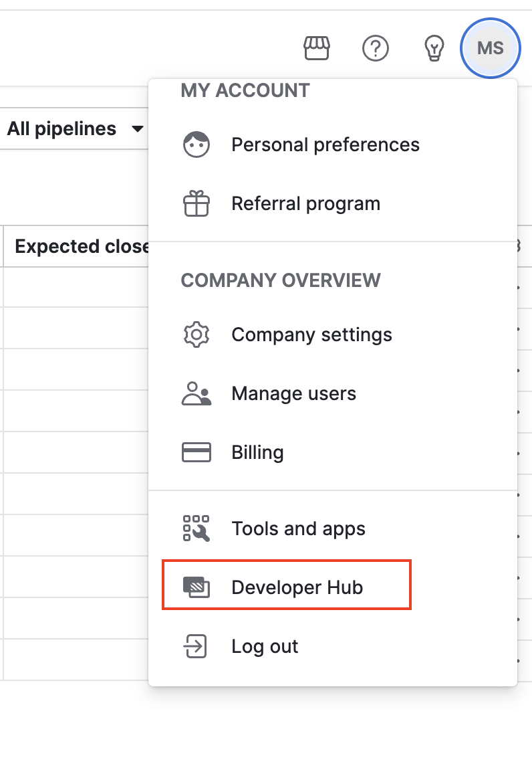Click the Developer Hub icon
The height and width of the screenshot is (780, 532).
coord(196,587)
